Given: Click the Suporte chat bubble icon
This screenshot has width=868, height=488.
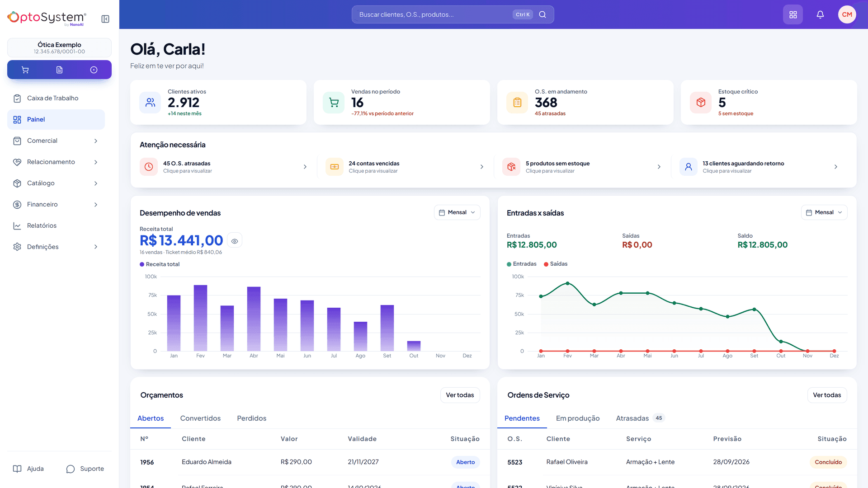Looking at the screenshot, I should [71, 469].
